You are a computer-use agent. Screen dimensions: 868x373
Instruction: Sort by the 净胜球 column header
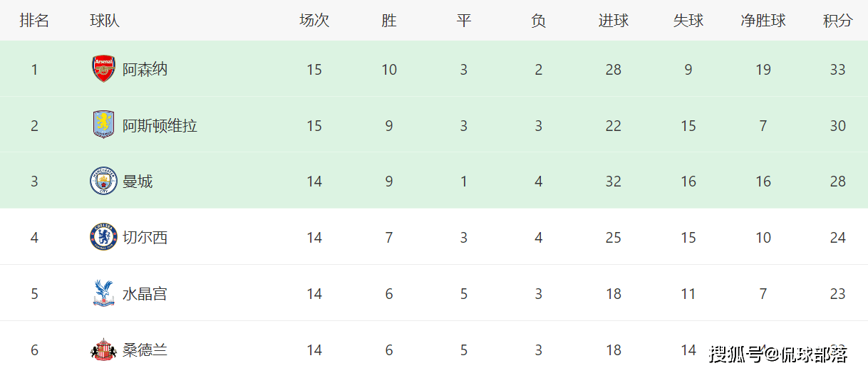tap(763, 21)
